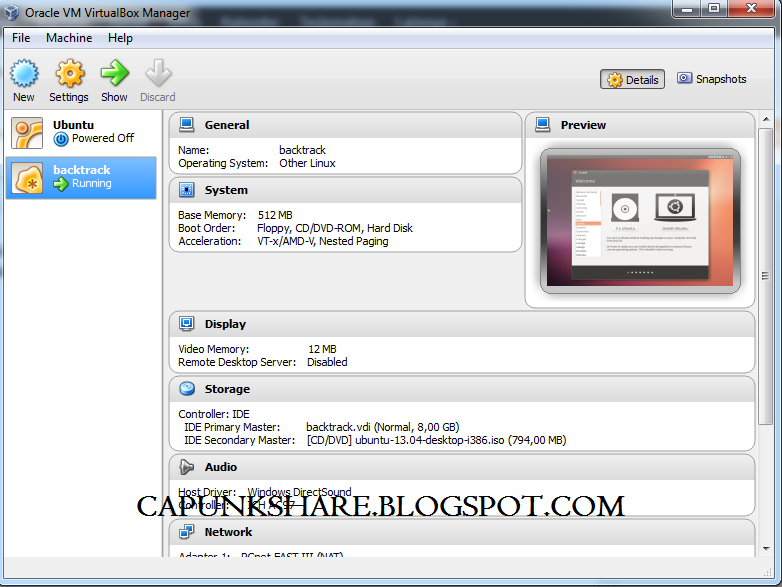
Task: Click 'backtrack.vdi (Normal, 8,00 GB)' text
Action: click(x=383, y=427)
